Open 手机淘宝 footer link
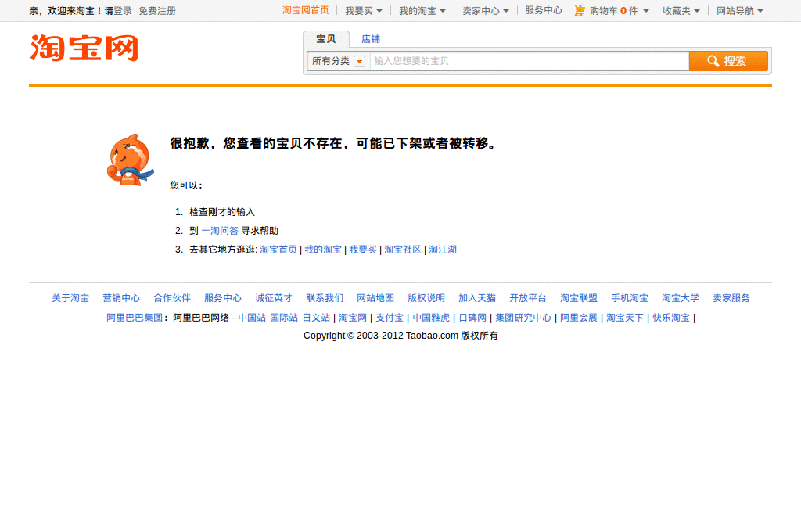Image resolution: width=801 pixels, height=532 pixels. 630,298
